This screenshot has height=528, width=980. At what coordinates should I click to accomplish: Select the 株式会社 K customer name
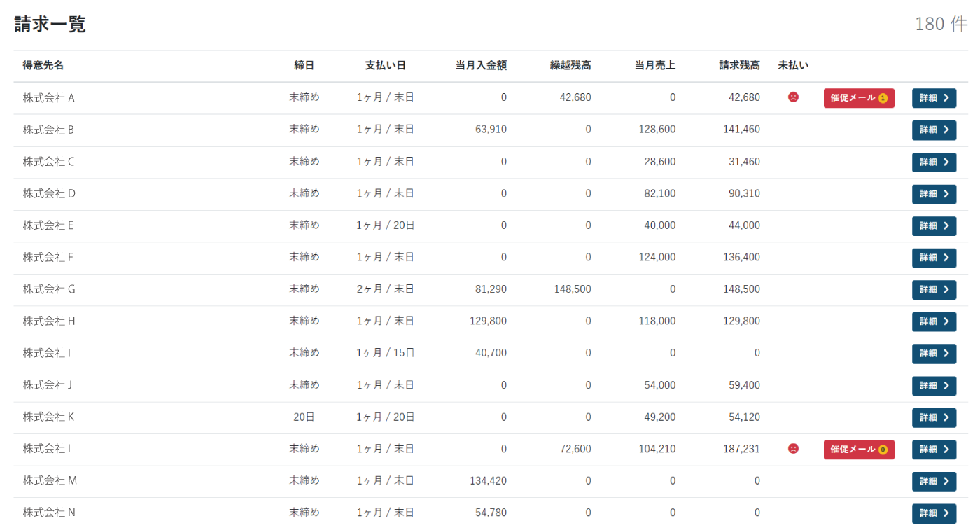tap(48, 417)
